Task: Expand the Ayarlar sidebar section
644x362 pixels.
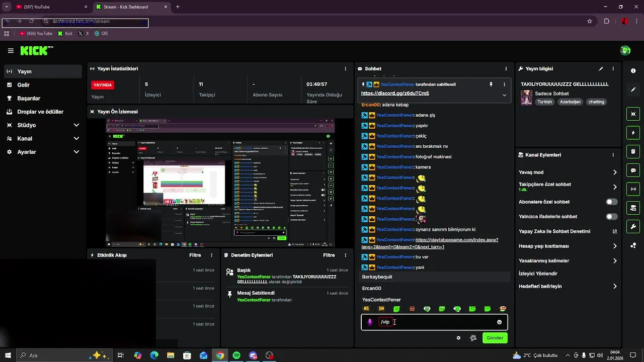Action: (76, 152)
